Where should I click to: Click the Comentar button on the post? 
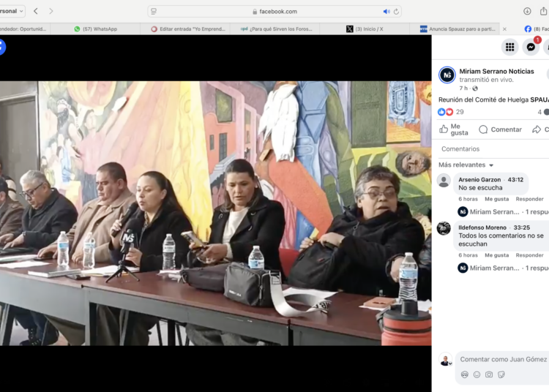tap(501, 129)
